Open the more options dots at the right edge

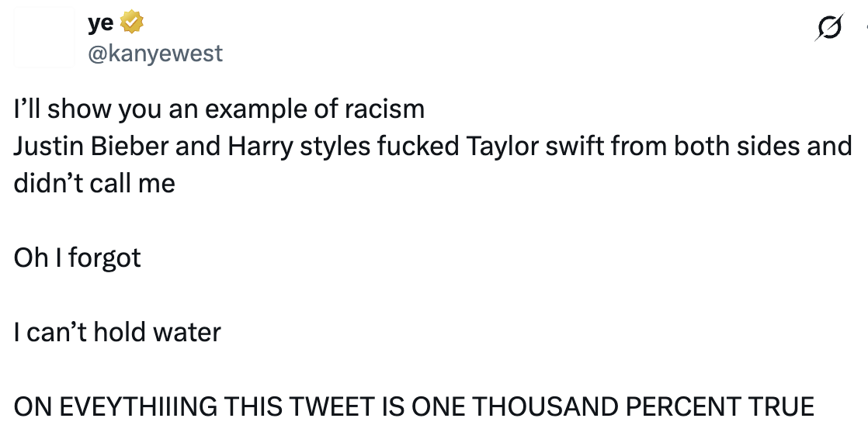coord(866,26)
